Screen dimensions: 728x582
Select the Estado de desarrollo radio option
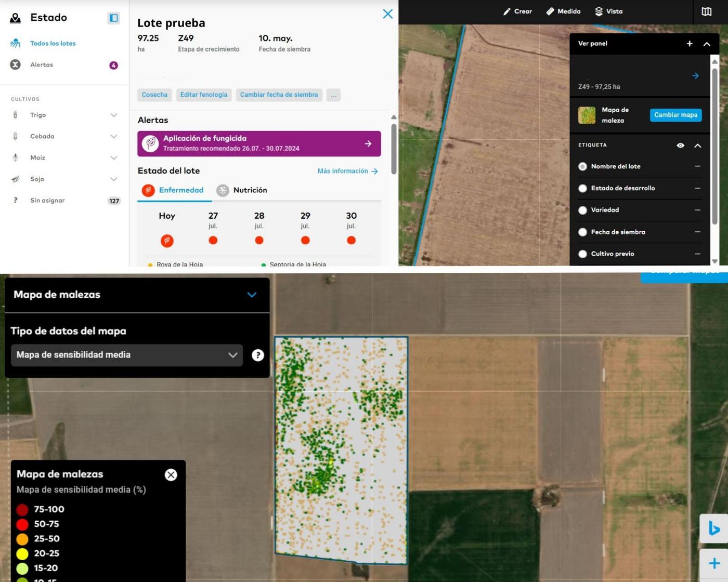coord(583,189)
